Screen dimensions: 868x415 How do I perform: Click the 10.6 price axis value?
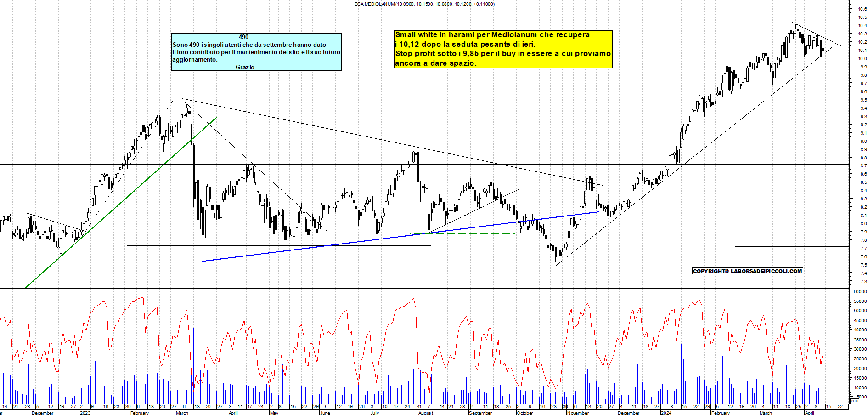862,9
